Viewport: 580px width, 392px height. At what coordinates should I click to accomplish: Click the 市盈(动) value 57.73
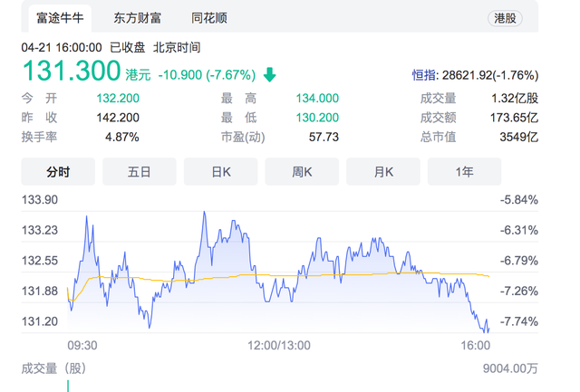(x=324, y=138)
